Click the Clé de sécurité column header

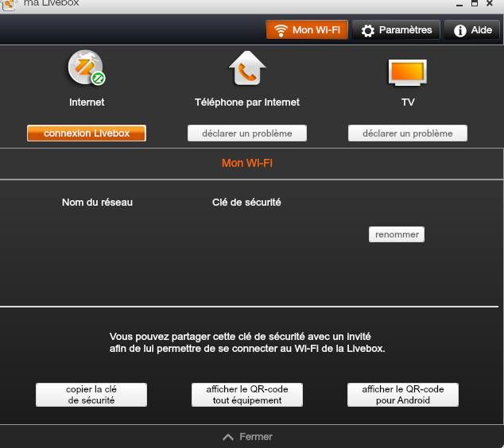tap(246, 203)
